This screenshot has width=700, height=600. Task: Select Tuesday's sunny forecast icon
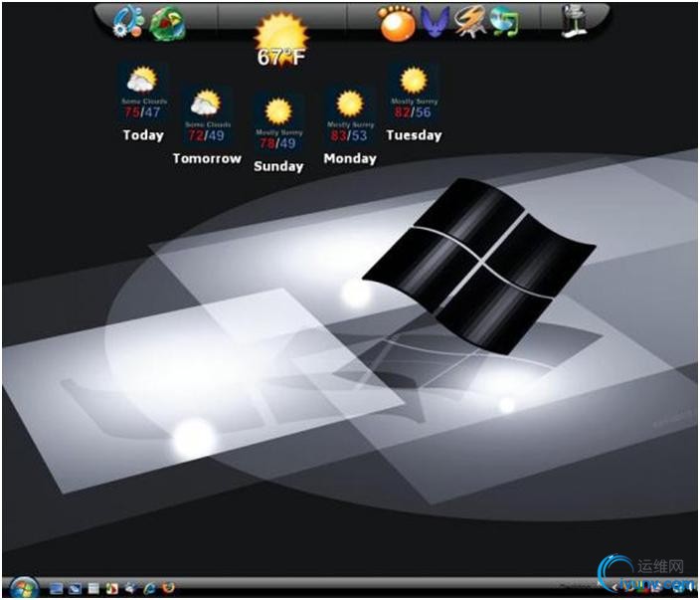pos(414,81)
